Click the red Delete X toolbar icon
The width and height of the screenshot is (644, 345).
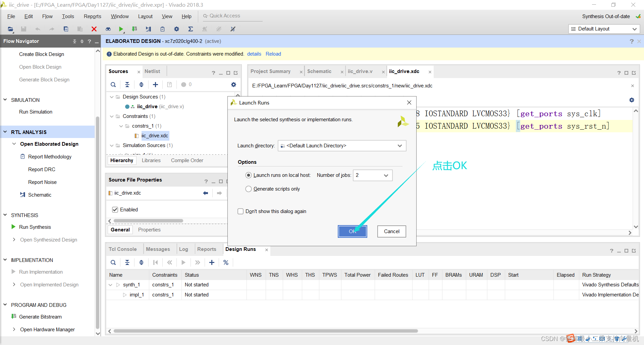[x=94, y=29]
